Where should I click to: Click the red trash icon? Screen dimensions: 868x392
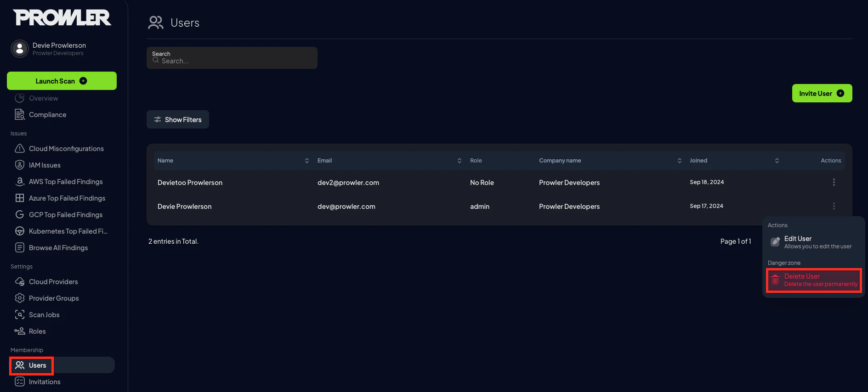775,280
